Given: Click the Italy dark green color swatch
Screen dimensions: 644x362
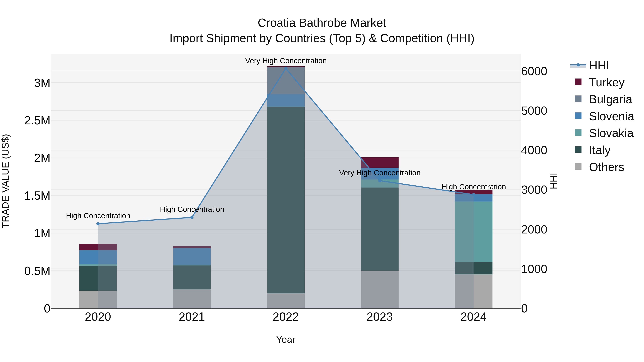Looking at the screenshot, I should tap(578, 150).
